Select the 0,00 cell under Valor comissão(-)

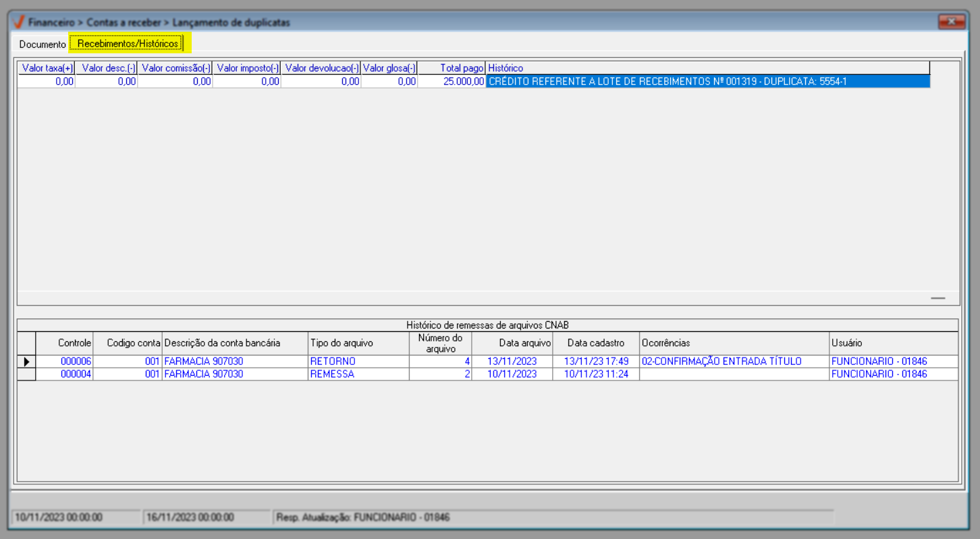pyautogui.click(x=175, y=82)
